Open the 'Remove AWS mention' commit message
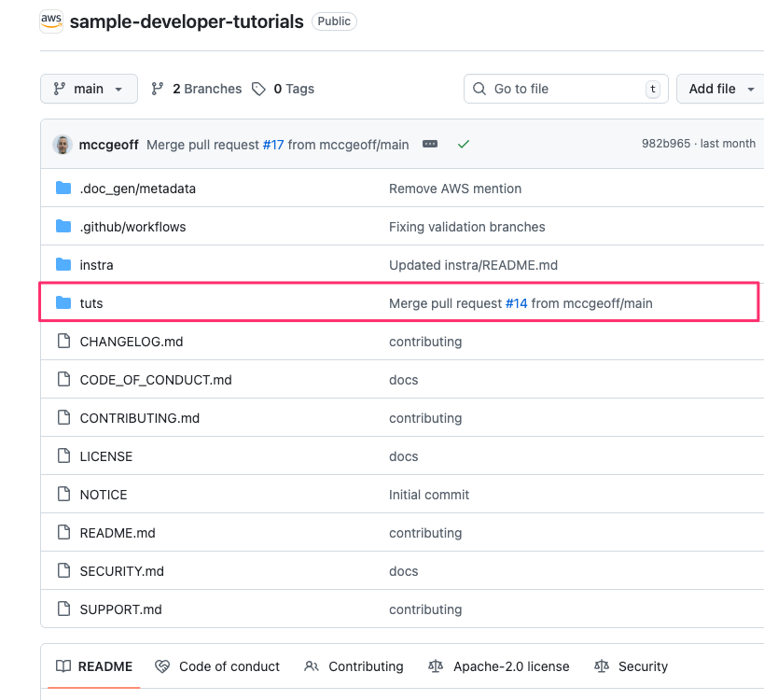Screen dimensions: 764x700 click(455, 189)
